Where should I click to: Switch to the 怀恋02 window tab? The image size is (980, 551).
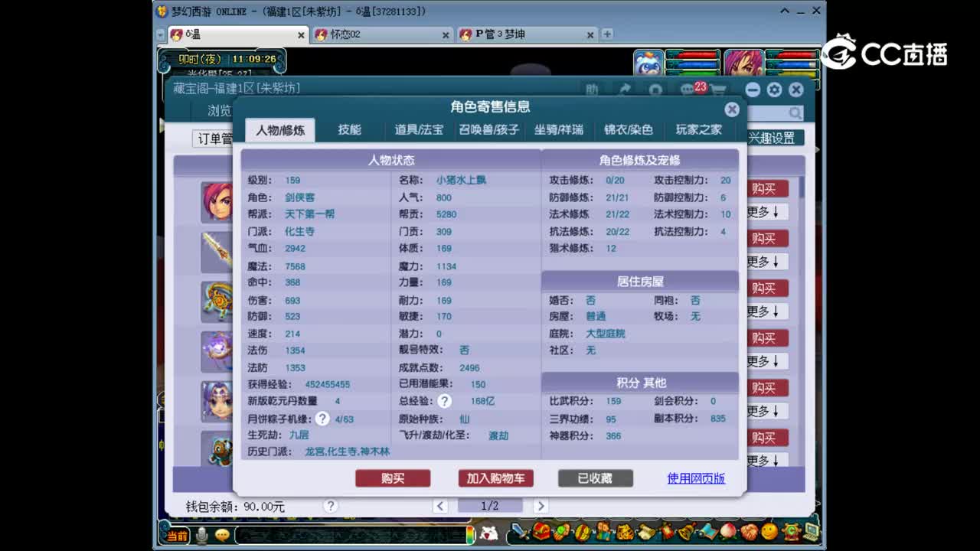tap(381, 34)
